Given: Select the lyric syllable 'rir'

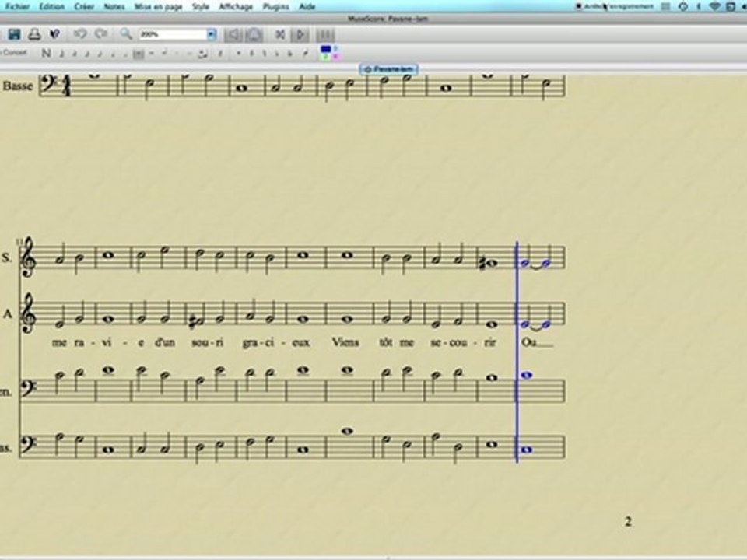Looking at the screenshot, I should pos(489,342).
